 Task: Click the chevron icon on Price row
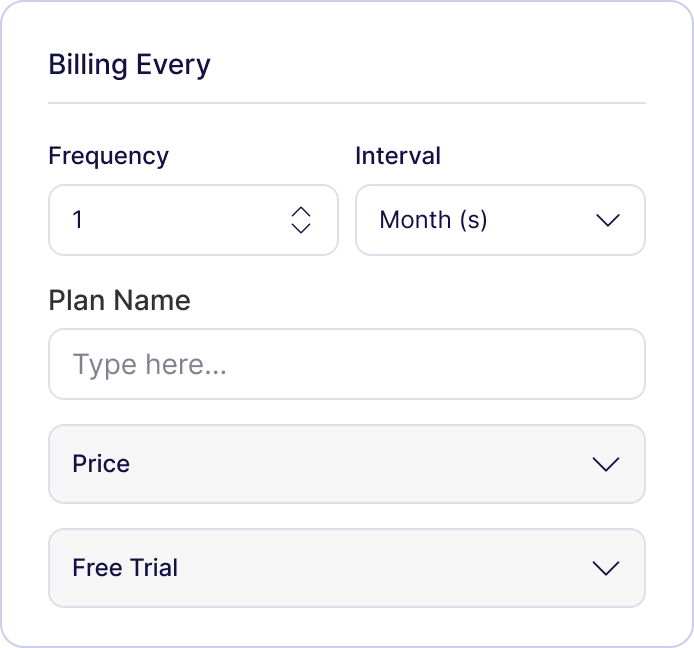coord(606,464)
